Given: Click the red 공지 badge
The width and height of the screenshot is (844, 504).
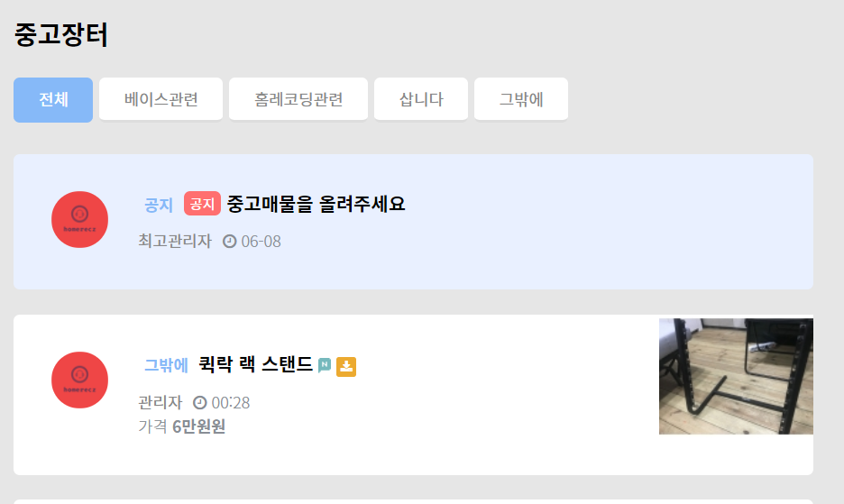Looking at the screenshot, I should [202, 204].
